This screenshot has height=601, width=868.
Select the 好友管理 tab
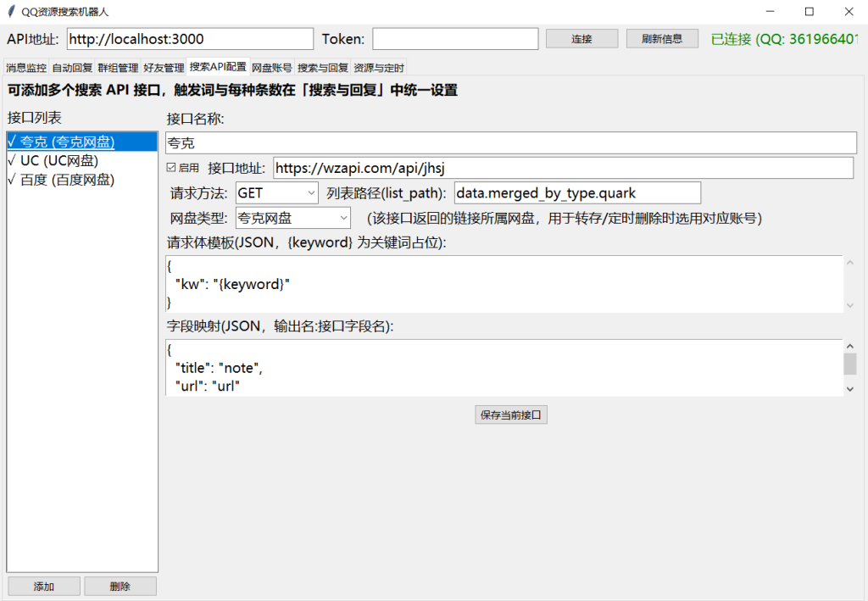(164, 67)
